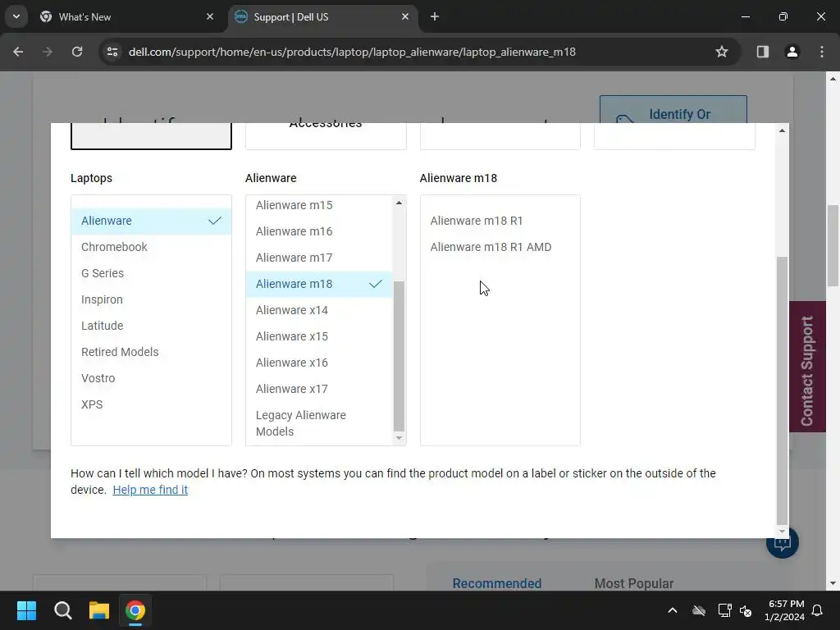The width and height of the screenshot is (840, 630).
Task: Open the OneDrive cloud tray icon
Action: coord(699,610)
